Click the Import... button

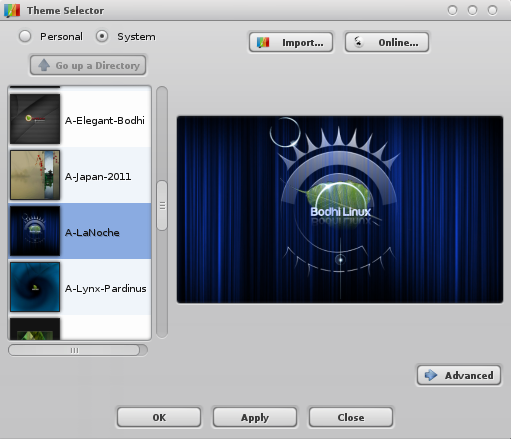(291, 42)
